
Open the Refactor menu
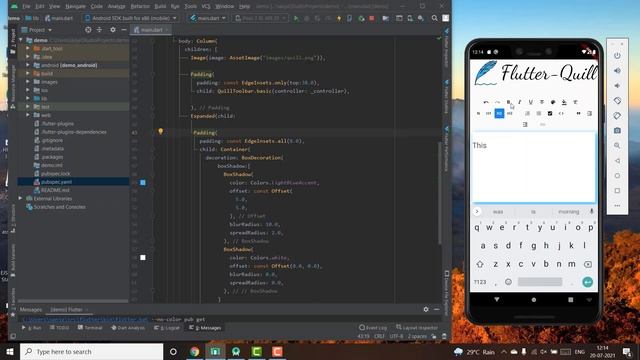pos(140,6)
